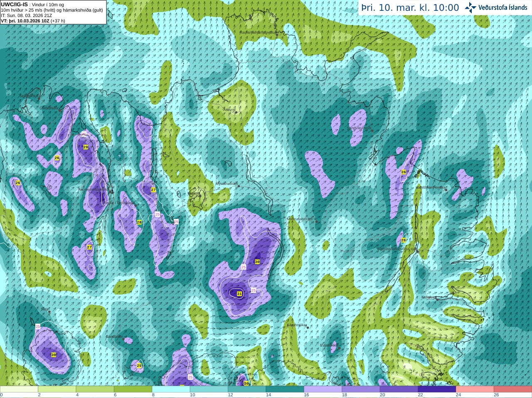This screenshot has width=532, height=398.
Task: Pick the 16–18 m/s light purple legend swatch
Action: 323,389
